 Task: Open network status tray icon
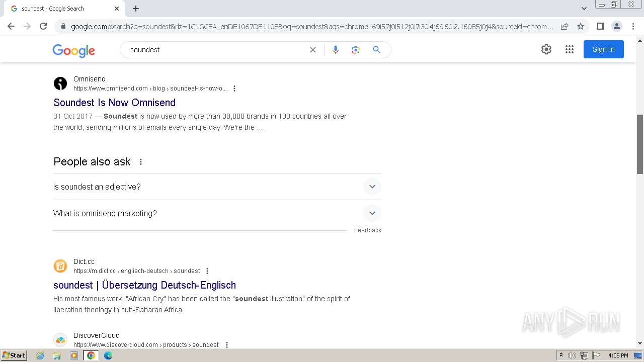tap(584, 355)
